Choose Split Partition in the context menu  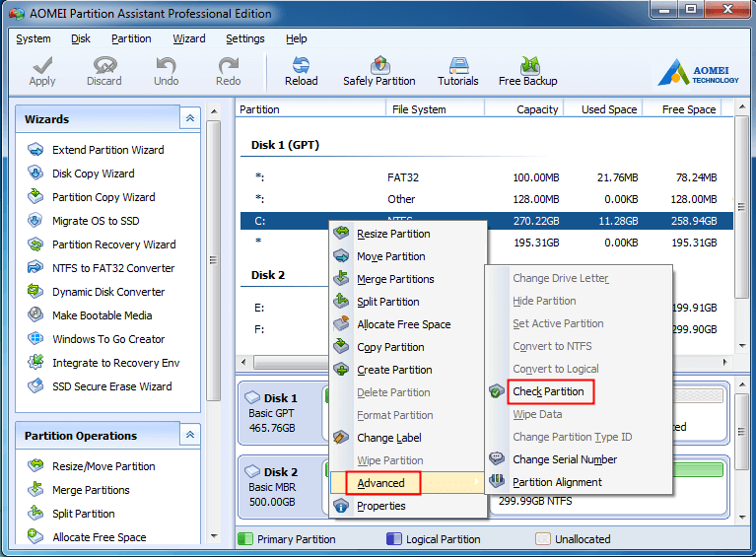(407, 302)
